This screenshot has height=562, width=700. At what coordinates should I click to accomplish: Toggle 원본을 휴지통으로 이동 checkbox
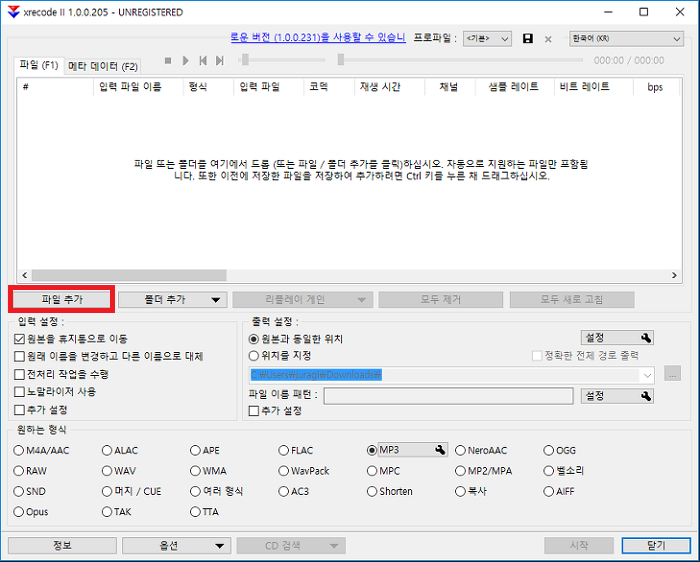coord(19,339)
